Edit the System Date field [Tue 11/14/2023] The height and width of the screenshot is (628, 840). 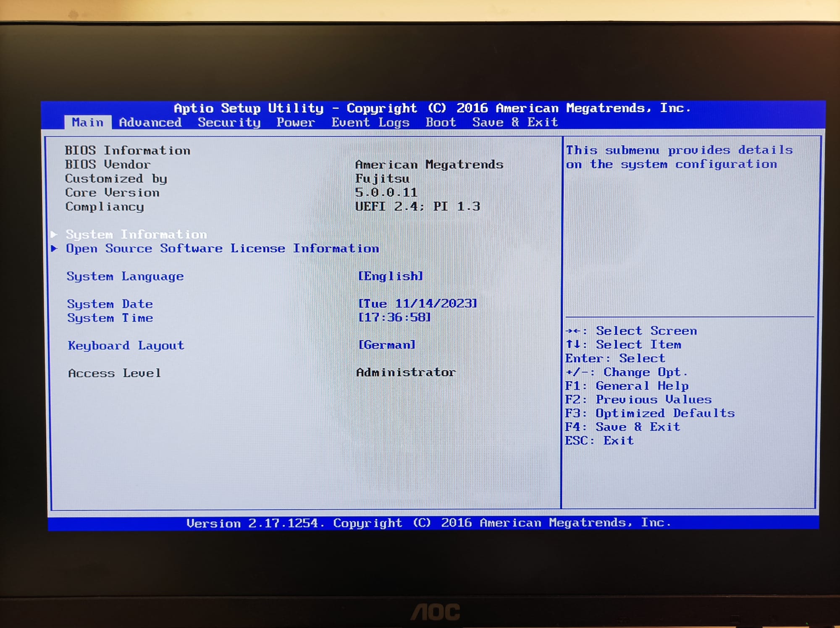point(417,303)
